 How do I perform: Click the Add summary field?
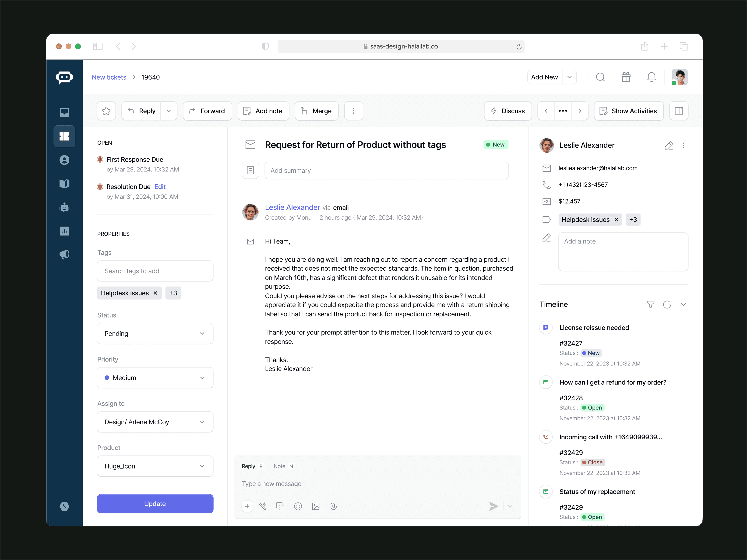tap(386, 171)
